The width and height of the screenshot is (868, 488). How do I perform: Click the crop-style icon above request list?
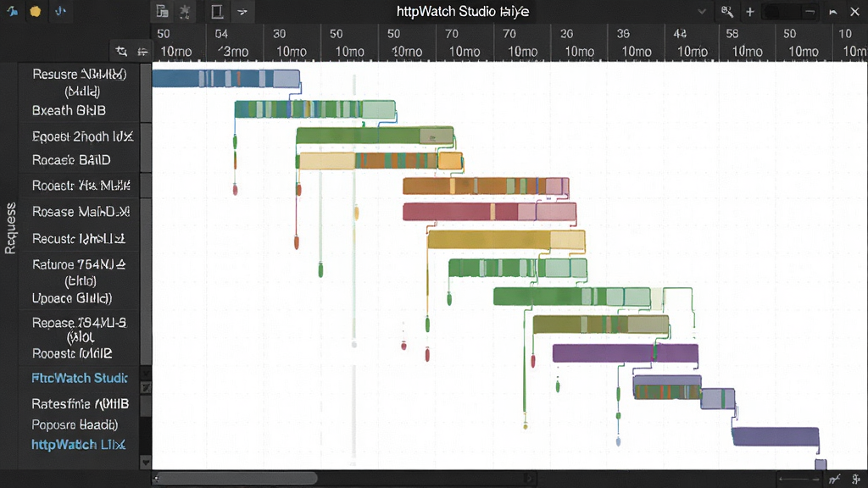click(x=121, y=52)
